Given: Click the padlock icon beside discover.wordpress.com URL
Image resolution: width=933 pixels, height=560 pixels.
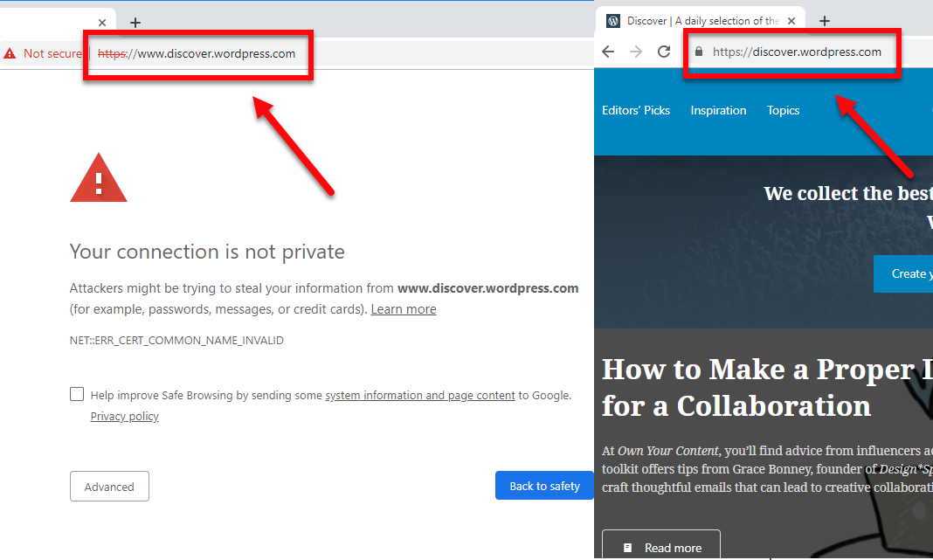Looking at the screenshot, I should point(698,52).
